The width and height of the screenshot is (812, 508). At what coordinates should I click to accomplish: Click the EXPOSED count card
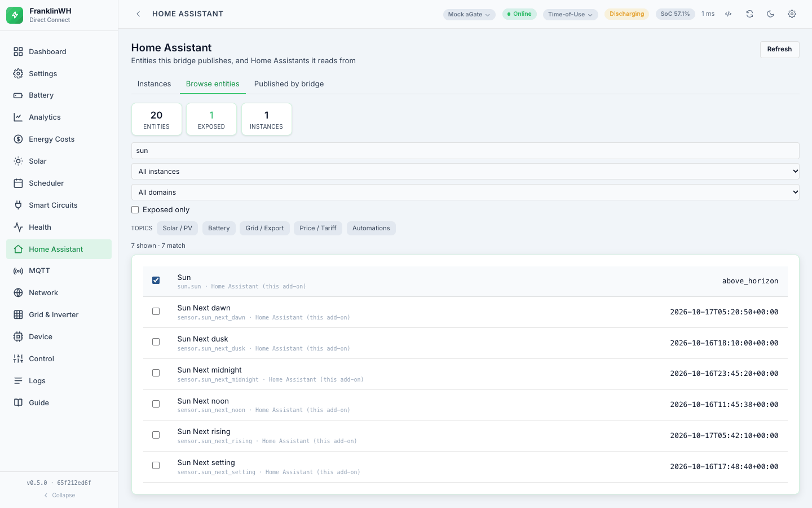[x=211, y=119]
